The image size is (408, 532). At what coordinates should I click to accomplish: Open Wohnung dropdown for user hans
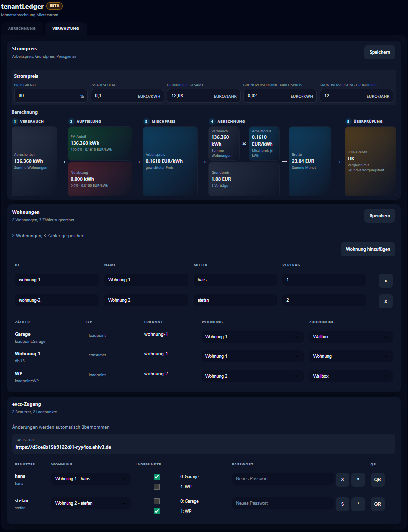point(91,479)
